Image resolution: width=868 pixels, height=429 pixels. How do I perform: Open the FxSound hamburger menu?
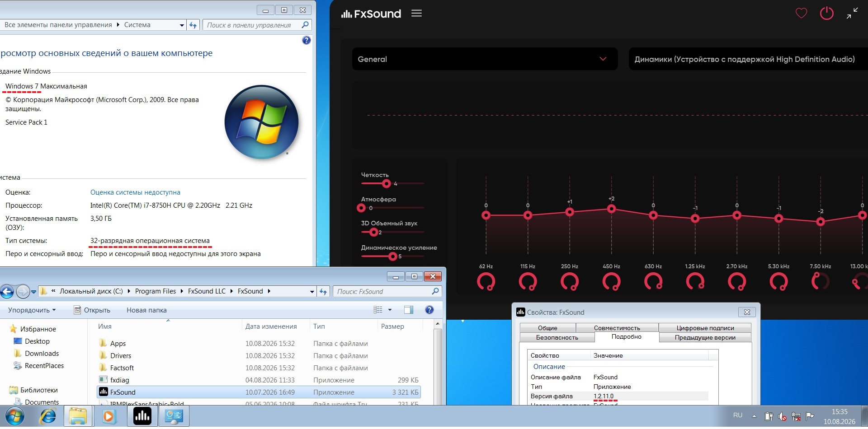416,14
